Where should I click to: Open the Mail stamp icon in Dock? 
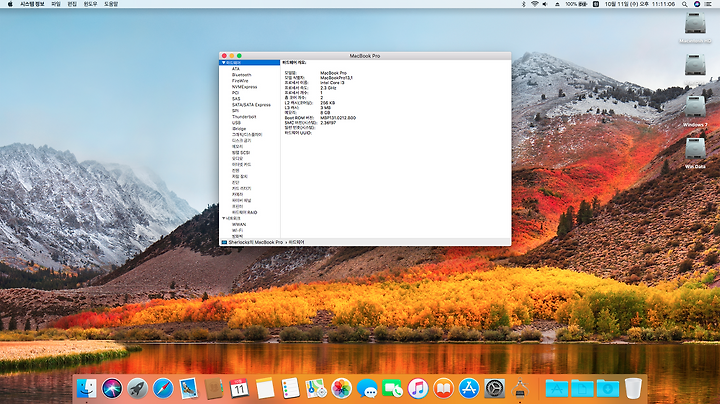click(188, 388)
